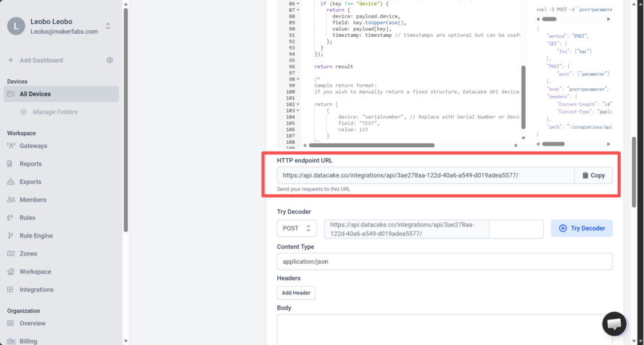The image size is (644, 345).
Task: Click the curl example top scrollbar thumb
Action: click(549, 19)
